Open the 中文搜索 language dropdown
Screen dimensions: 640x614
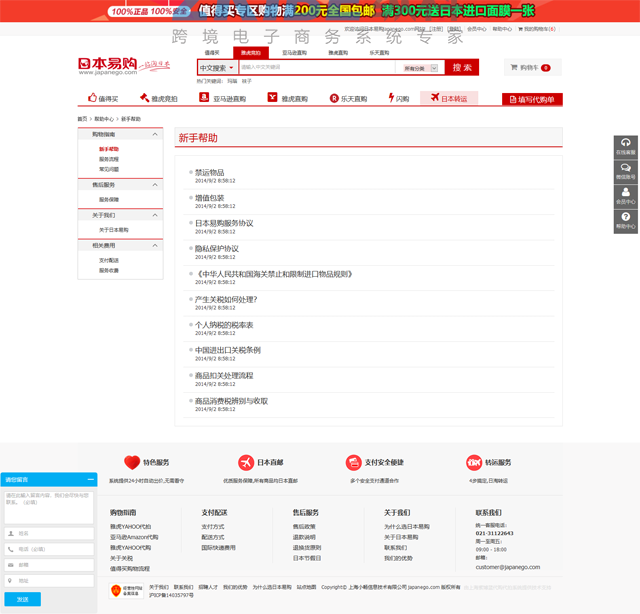pyautogui.click(x=218, y=68)
